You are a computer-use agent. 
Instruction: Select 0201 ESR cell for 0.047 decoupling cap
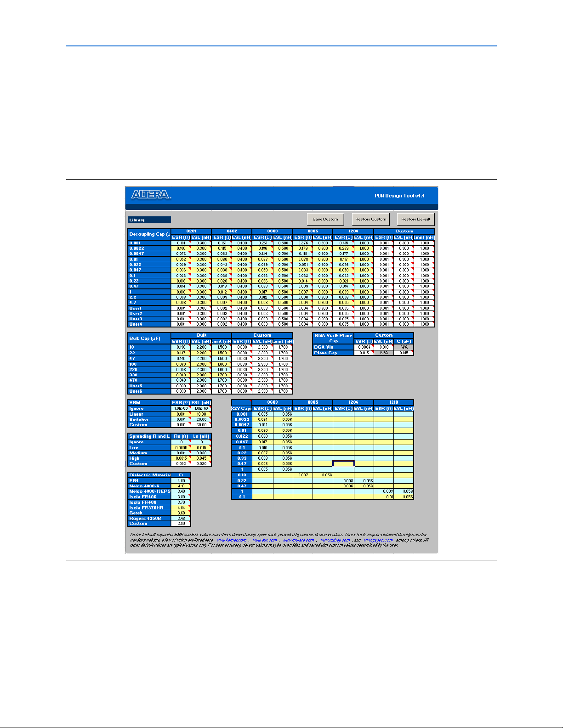(181, 270)
